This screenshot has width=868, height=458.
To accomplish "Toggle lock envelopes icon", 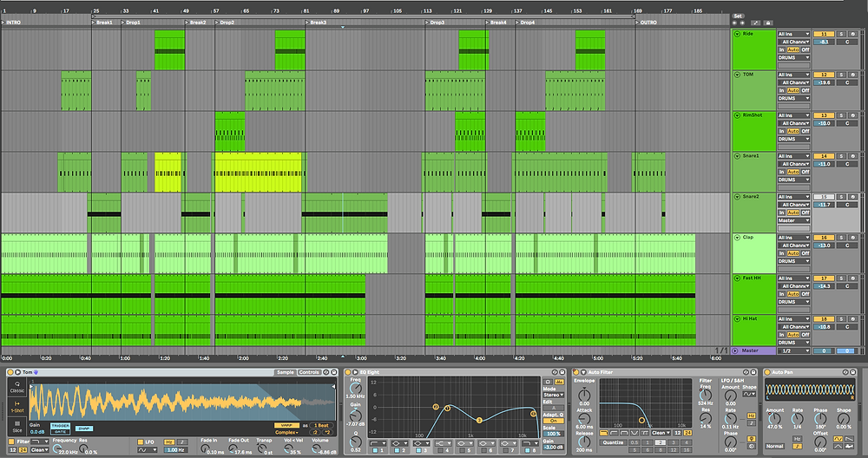I will (x=768, y=23).
